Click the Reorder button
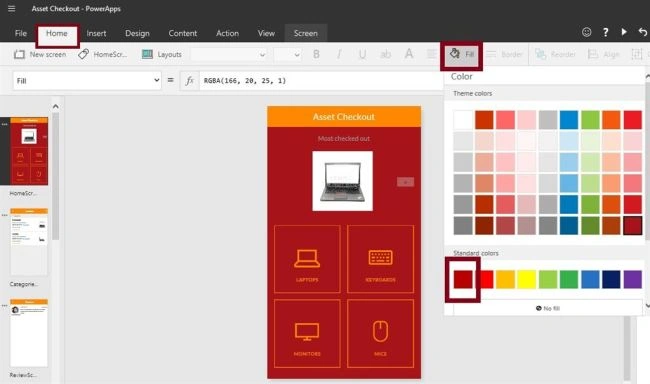Image resolution: width=650 pixels, height=384 pixels. [x=555, y=54]
